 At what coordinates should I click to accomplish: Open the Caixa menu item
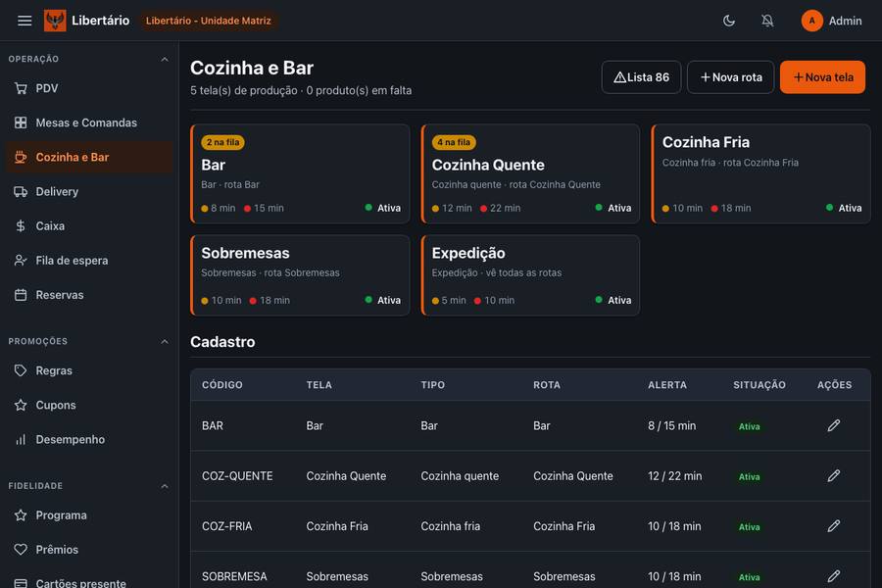[x=89, y=225]
